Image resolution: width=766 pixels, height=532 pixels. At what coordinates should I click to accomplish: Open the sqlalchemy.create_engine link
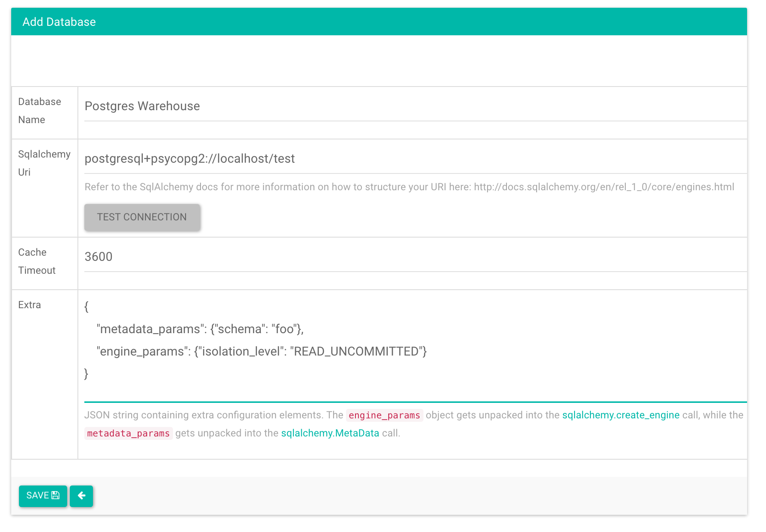click(621, 415)
